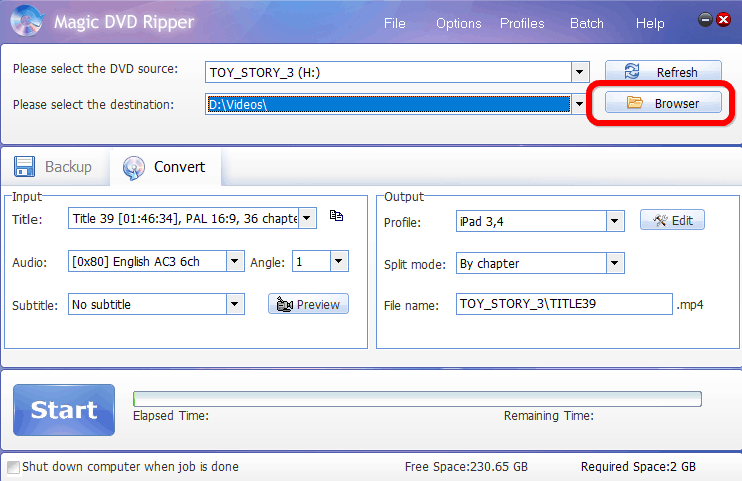Click the Refresh button
The image size is (742, 481).
pos(663,72)
